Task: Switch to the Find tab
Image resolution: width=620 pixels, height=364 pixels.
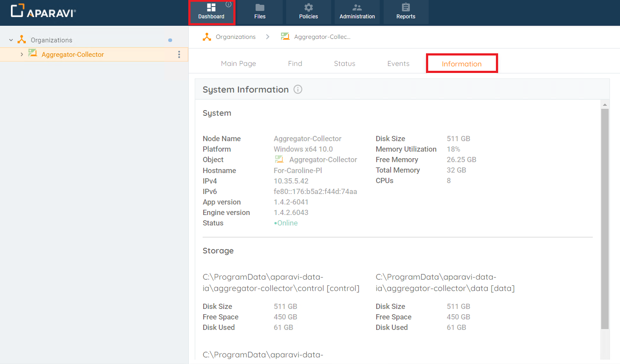Action: coord(295,63)
